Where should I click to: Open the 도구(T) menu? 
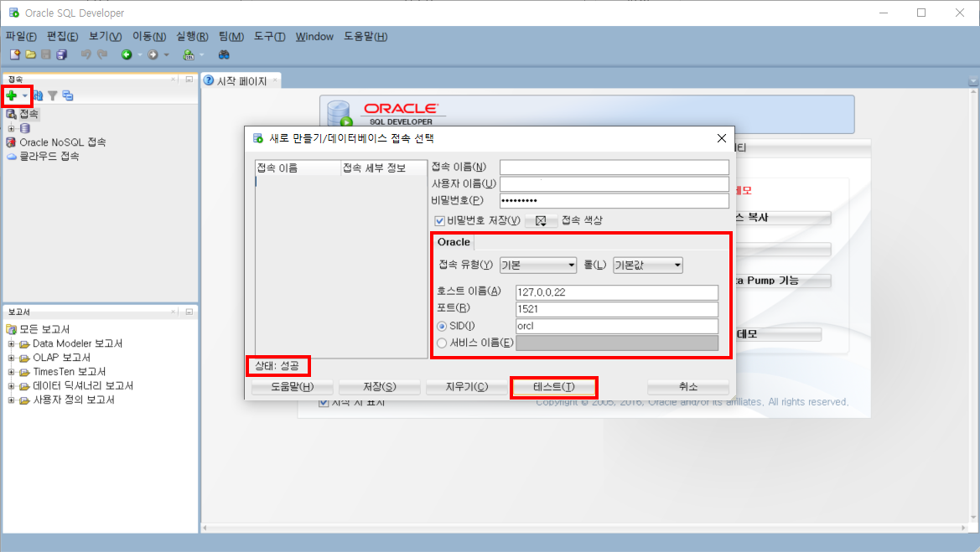point(269,36)
